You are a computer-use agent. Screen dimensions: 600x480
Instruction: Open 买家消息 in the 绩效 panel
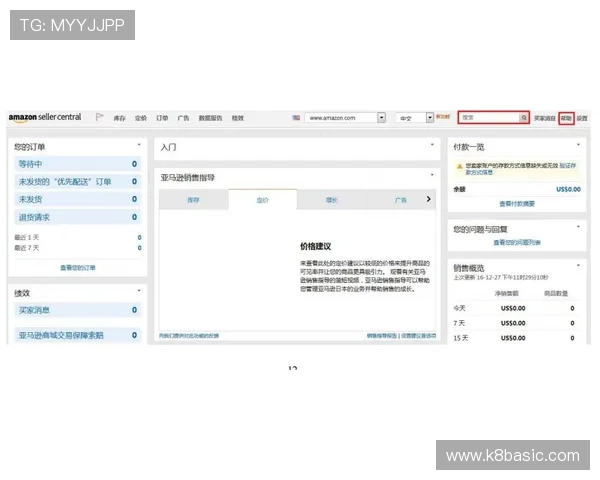click(x=78, y=310)
